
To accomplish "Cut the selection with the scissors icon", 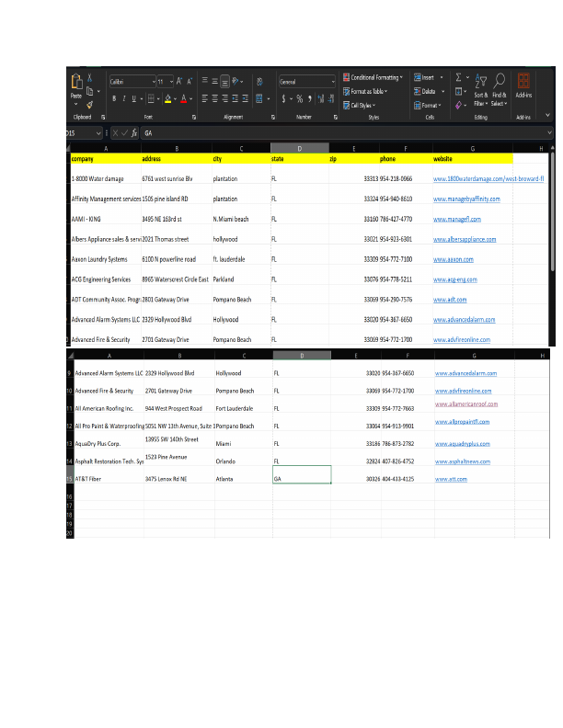I will click(89, 78).
